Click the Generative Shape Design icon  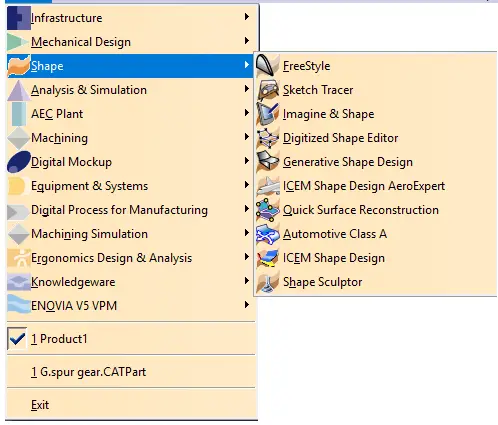click(x=267, y=162)
